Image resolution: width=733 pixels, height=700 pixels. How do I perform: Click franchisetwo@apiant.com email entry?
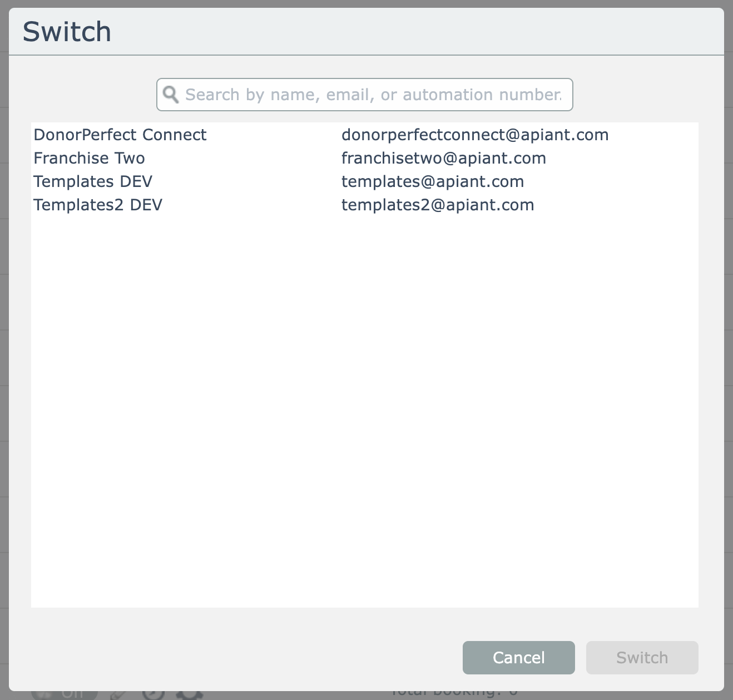[x=443, y=158]
